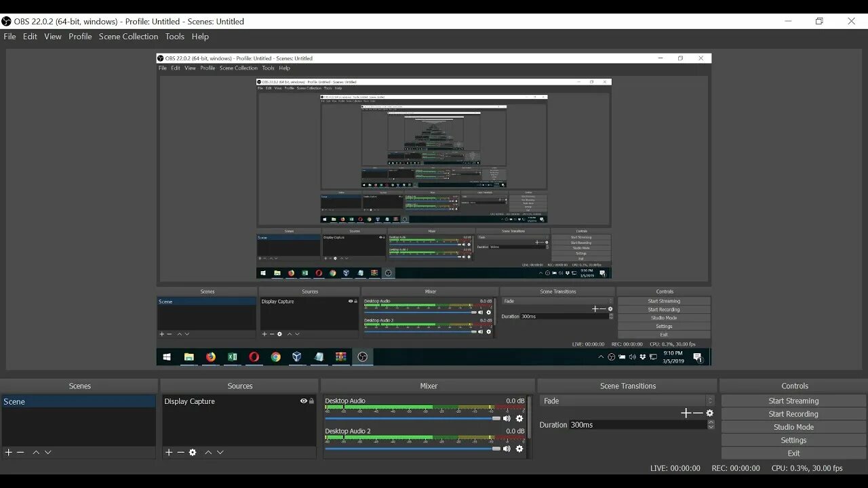Click the Desktop Audio 0.0 dB value

click(515, 401)
